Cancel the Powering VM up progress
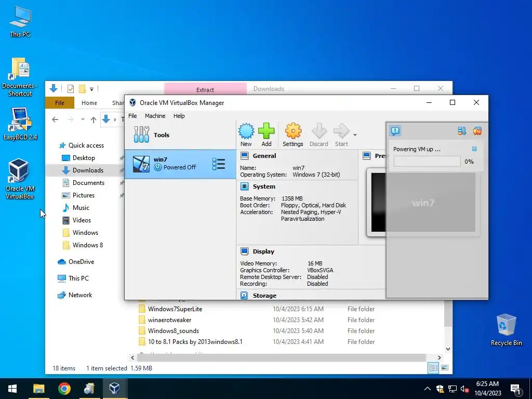Screen dimensions: 532x399 (x=474, y=149)
